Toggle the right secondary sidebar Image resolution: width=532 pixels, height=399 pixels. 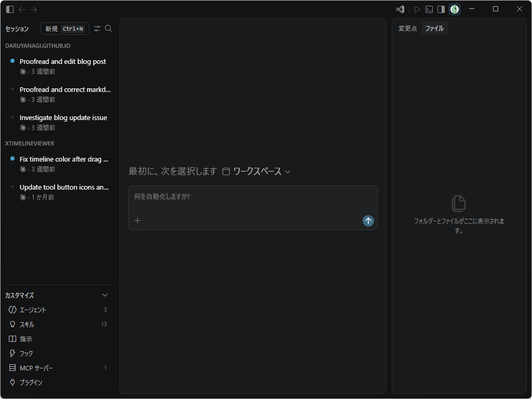[x=441, y=9]
